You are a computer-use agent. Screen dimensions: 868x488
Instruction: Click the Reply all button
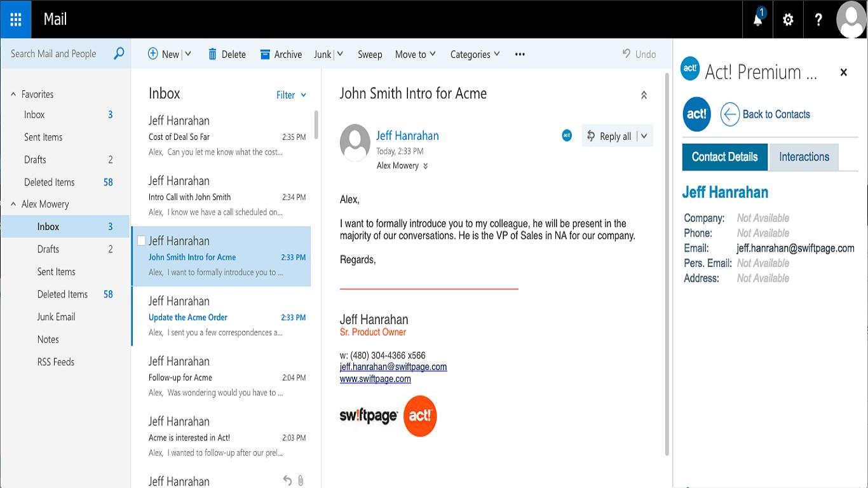click(609, 135)
